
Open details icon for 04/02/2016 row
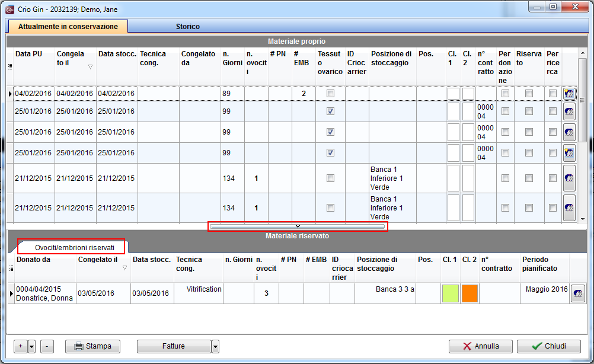[x=569, y=94]
